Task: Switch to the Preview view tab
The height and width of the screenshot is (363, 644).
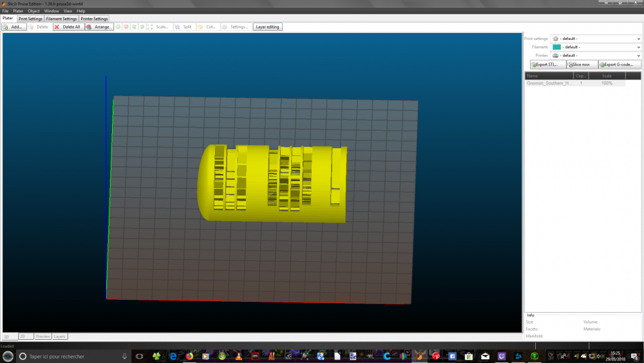Action: click(x=43, y=337)
